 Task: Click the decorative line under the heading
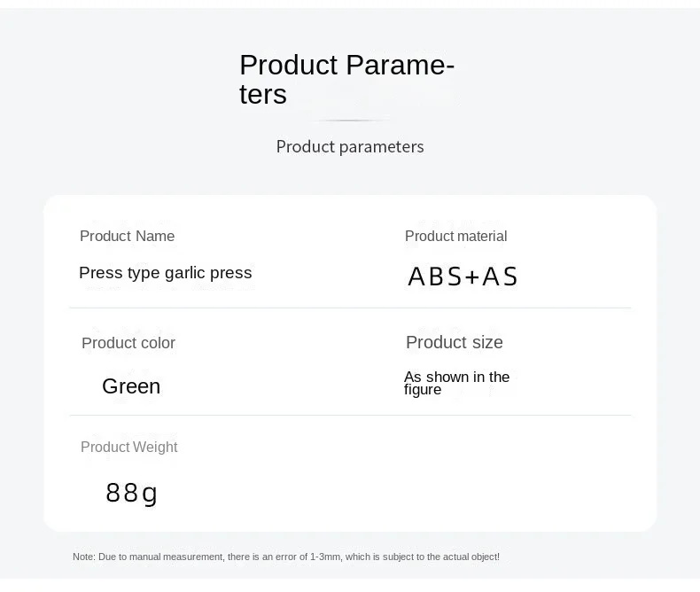[x=351, y=120]
